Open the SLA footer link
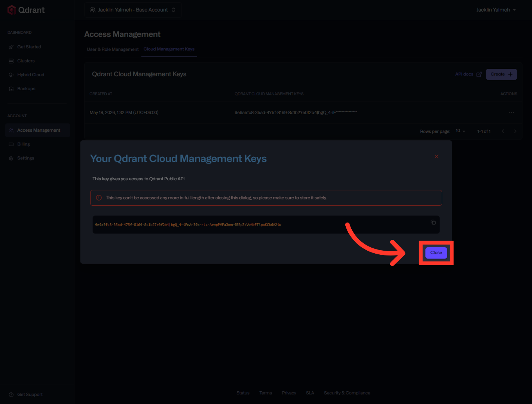 tap(310, 393)
